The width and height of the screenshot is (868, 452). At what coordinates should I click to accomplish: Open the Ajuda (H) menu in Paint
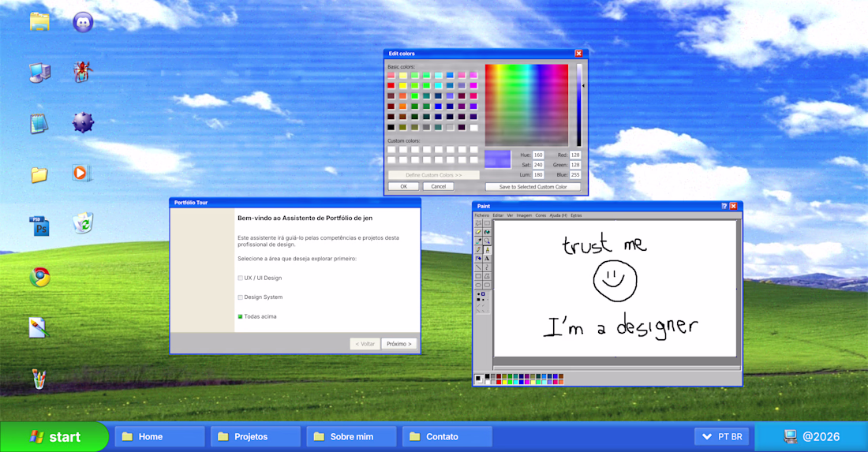pos(559,215)
